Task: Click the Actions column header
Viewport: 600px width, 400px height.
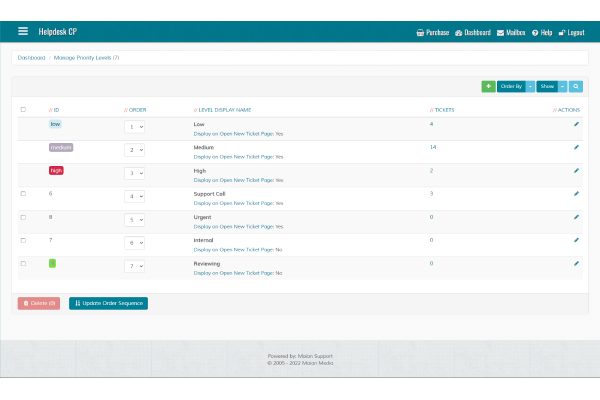Action: (x=566, y=110)
